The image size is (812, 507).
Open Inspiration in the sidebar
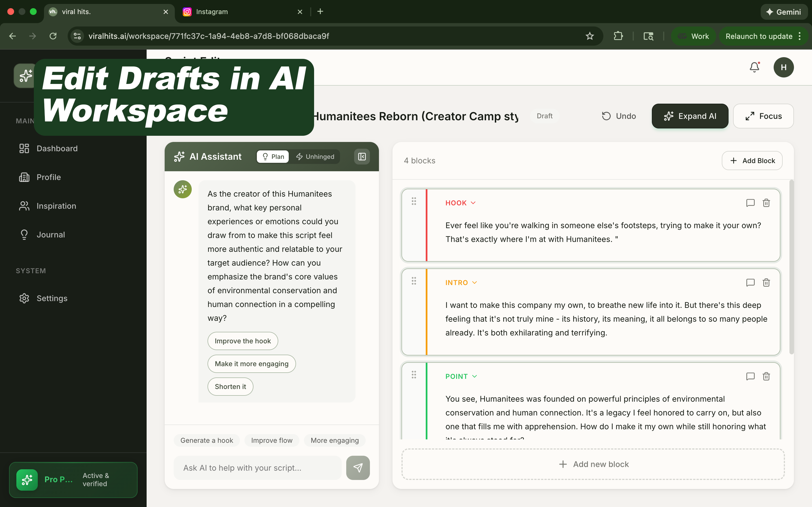pos(56,206)
